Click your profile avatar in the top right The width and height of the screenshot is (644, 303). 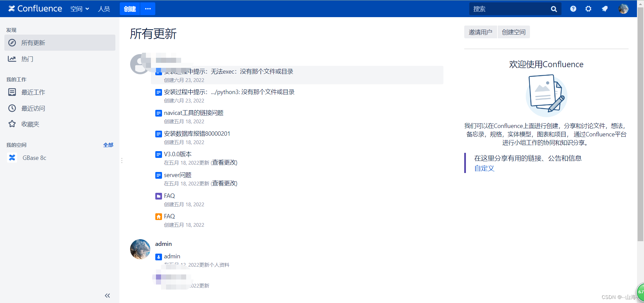624,9
